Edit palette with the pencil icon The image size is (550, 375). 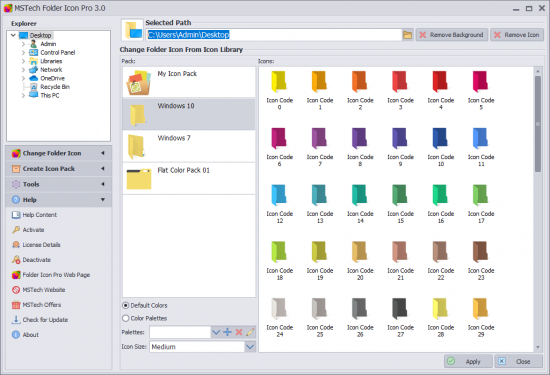(250, 332)
